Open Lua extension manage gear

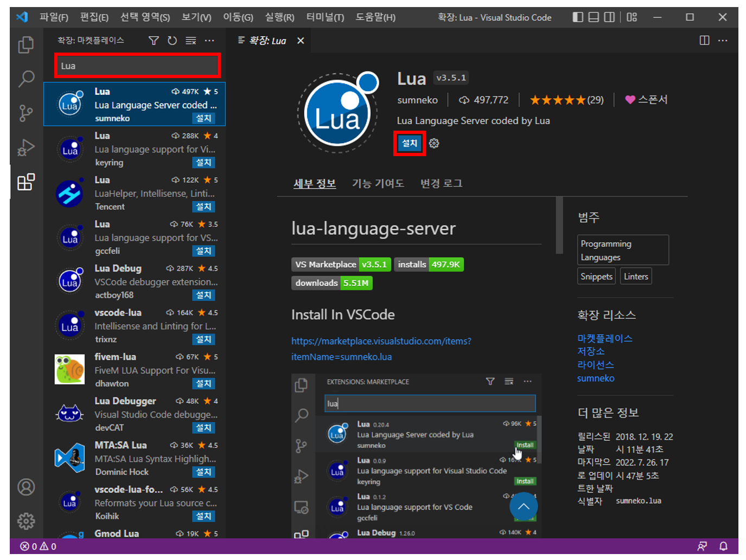pyautogui.click(x=434, y=143)
